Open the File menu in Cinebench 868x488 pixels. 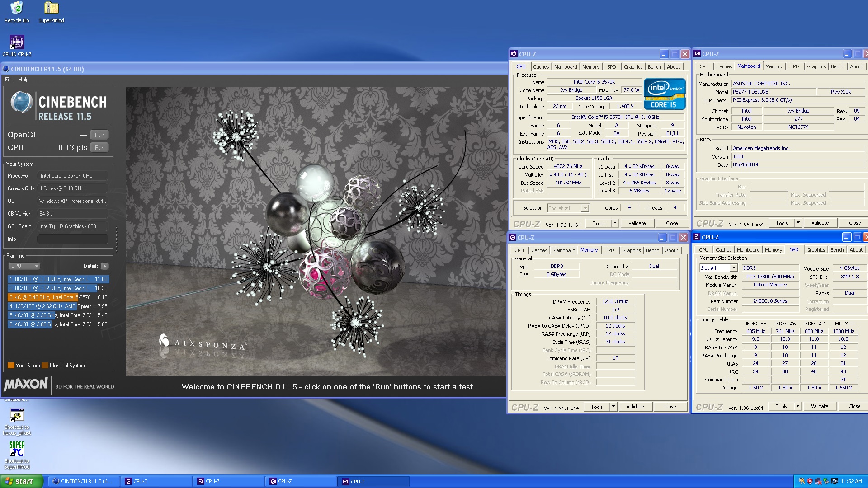[9, 80]
